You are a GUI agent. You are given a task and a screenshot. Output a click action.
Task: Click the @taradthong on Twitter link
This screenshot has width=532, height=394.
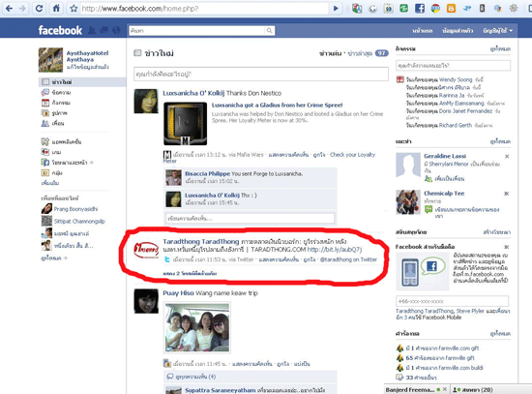tap(348, 259)
